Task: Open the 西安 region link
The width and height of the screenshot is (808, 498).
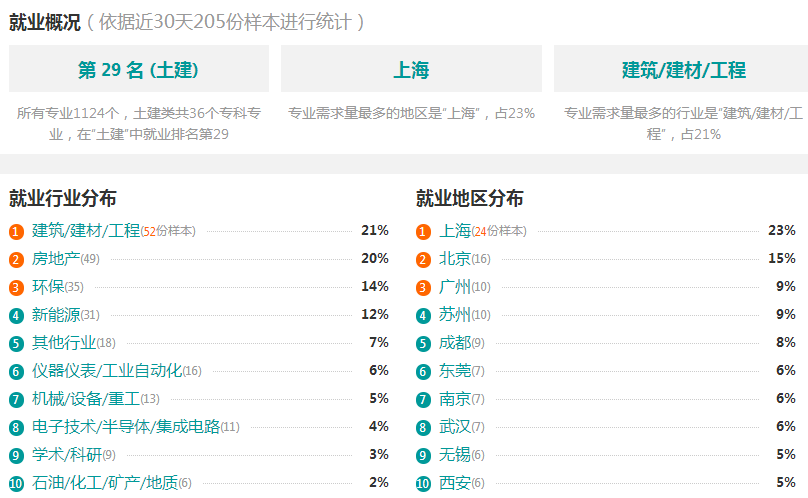Action: pyautogui.click(x=455, y=483)
